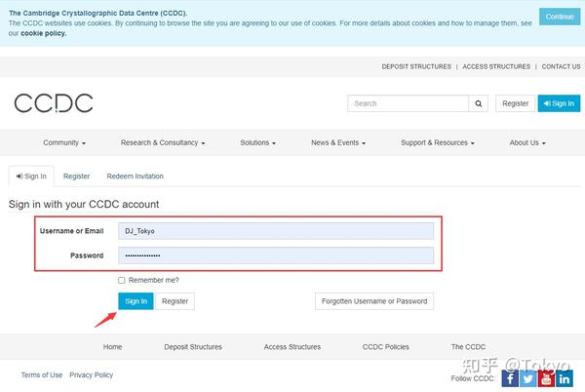Click the CCDC logo
Viewport: 585px width, 392px height.
tap(54, 103)
